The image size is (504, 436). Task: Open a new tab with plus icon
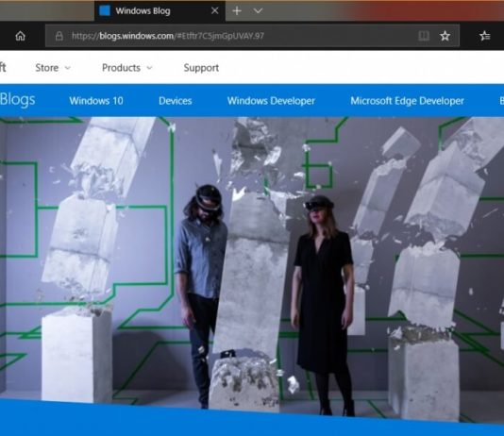tap(237, 11)
